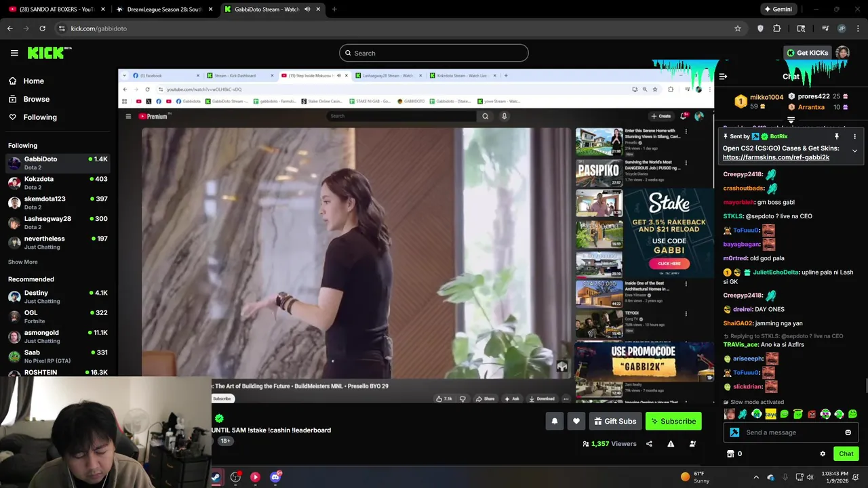Click the Gift Subs button
This screenshot has height=488, width=868.
[x=615, y=421]
